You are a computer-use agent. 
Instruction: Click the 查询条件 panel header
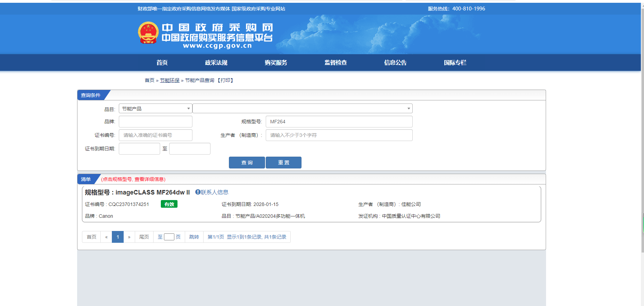coord(91,95)
